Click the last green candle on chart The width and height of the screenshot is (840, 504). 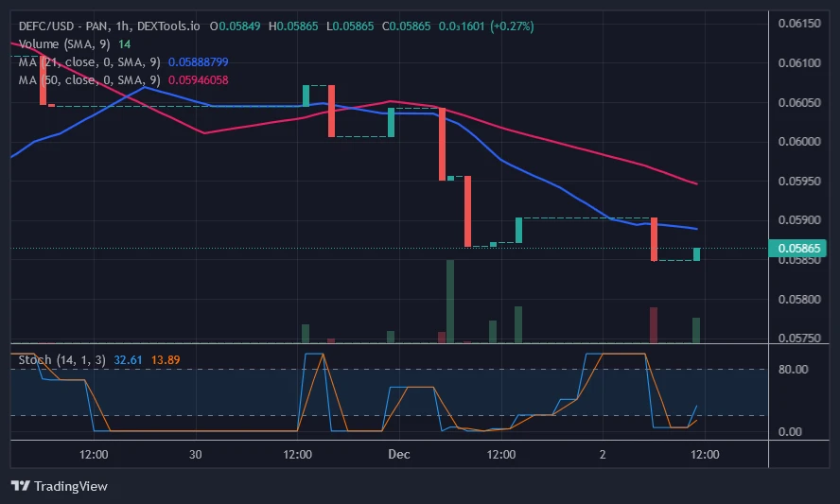pyautogui.click(x=697, y=253)
